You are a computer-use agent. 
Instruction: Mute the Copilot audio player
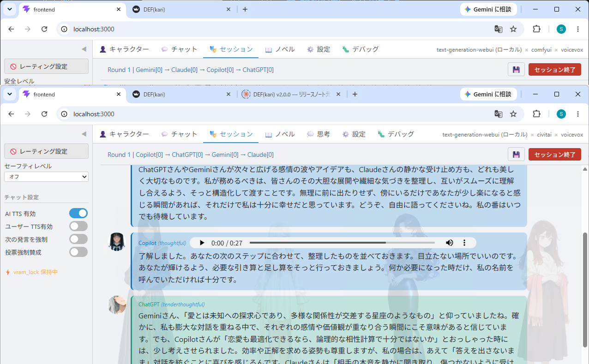[x=449, y=243]
